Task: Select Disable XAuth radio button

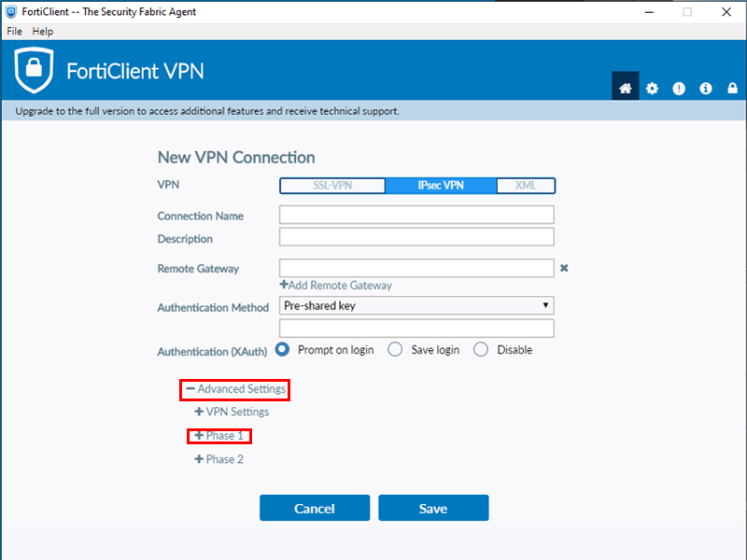Action: click(481, 349)
